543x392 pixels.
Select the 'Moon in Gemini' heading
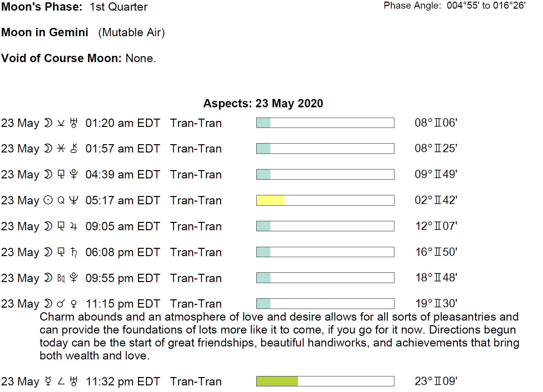tap(45, 33)
